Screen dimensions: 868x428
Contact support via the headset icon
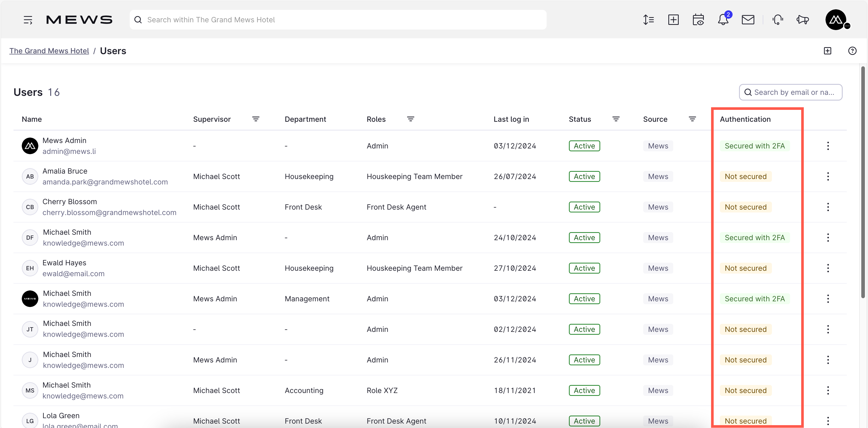click(x=778, y=19)
